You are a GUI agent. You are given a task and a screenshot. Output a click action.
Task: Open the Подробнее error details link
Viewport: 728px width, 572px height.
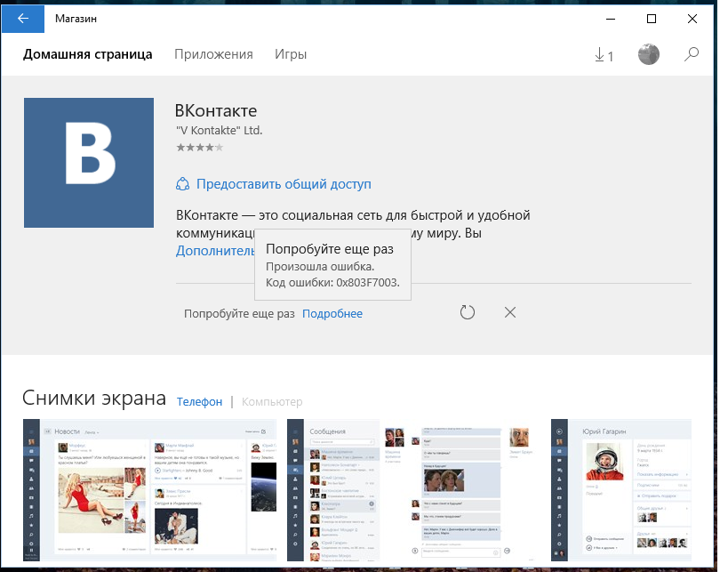point(332,314)
